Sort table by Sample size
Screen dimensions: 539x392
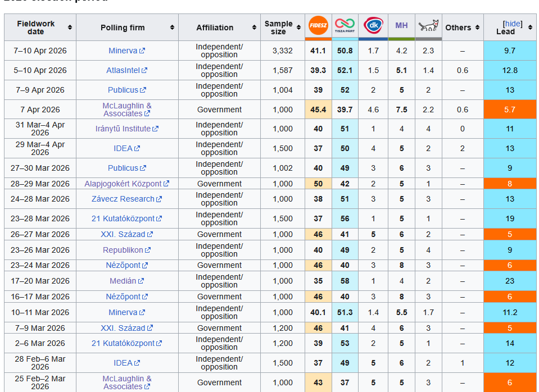click(298, 28)
